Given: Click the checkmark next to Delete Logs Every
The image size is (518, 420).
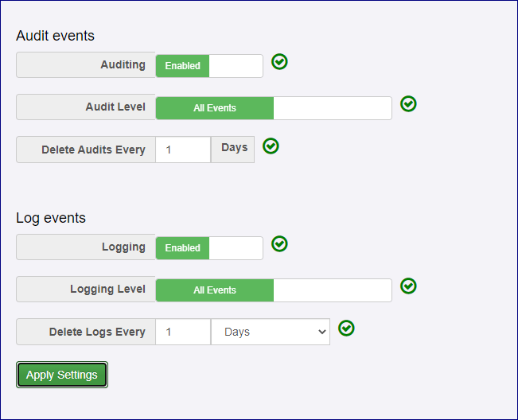Looking at the screenshot, I should [346, 329].
